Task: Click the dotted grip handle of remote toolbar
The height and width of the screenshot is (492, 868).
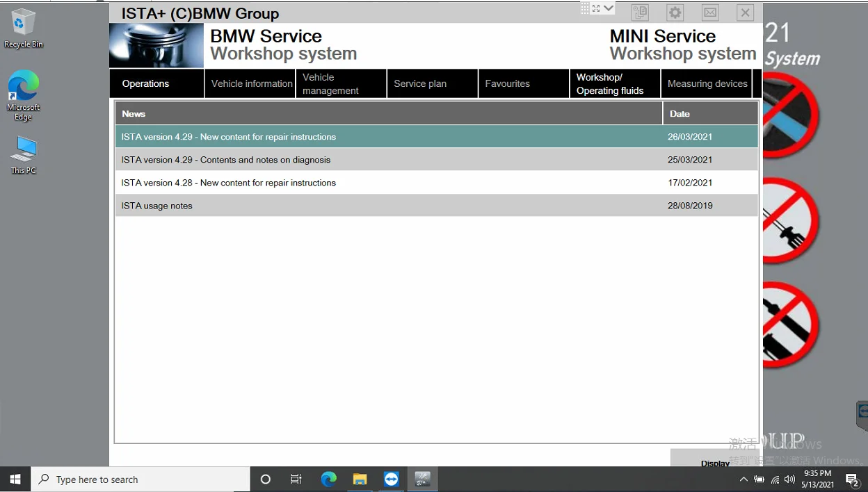Action: (585, 8)
